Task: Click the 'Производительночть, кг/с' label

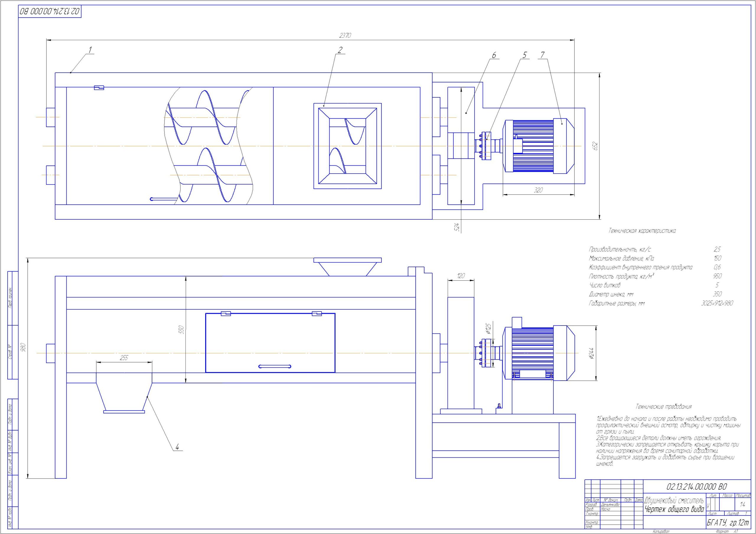Action: [620, 249]
